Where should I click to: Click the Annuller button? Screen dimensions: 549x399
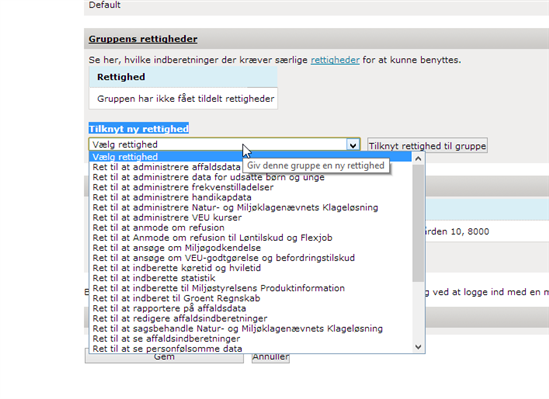tap(271, 357)
